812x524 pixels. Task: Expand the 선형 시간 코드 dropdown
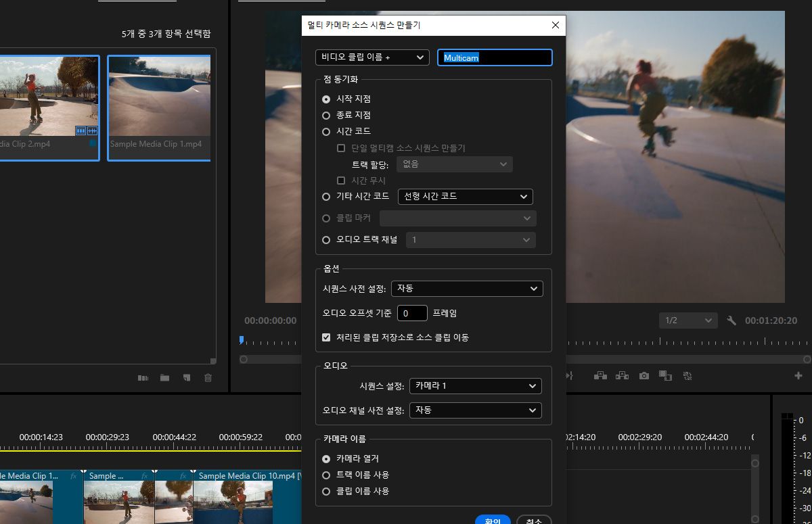[465, 197]
